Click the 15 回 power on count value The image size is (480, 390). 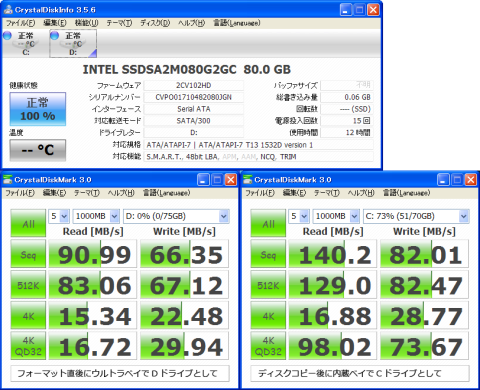(x=347, y=121)
